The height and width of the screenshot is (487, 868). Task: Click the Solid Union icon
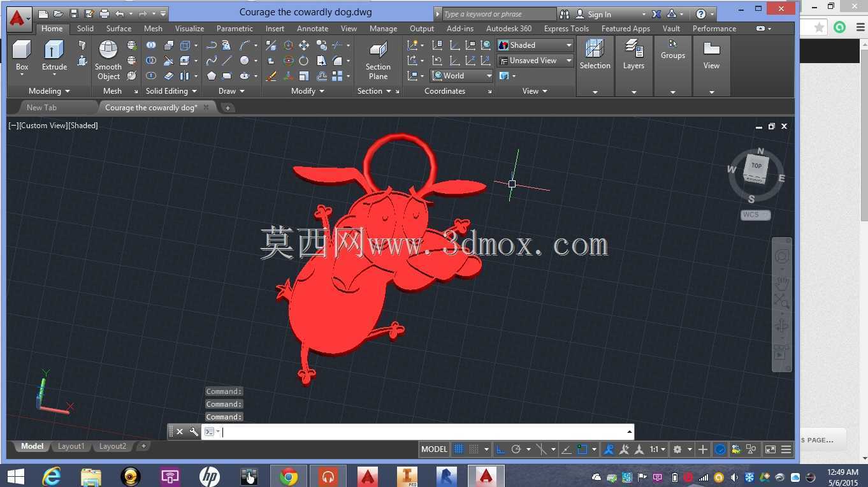click(x=151, y=45)
